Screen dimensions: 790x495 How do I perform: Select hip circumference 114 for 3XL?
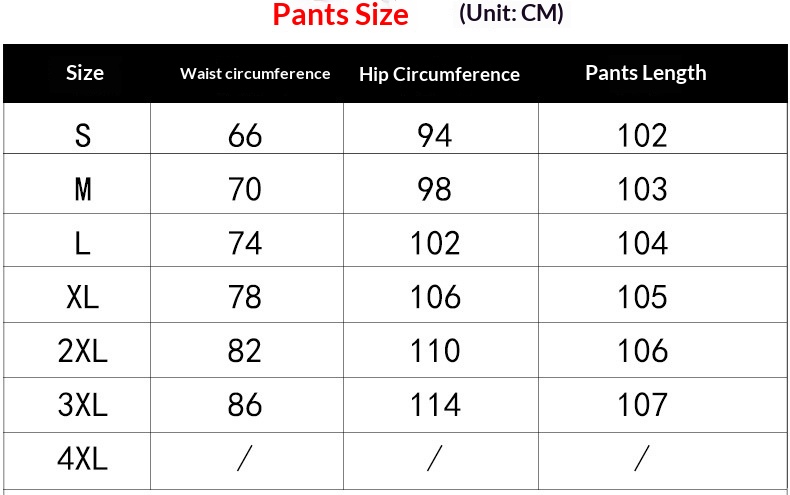tap(435, 405)
